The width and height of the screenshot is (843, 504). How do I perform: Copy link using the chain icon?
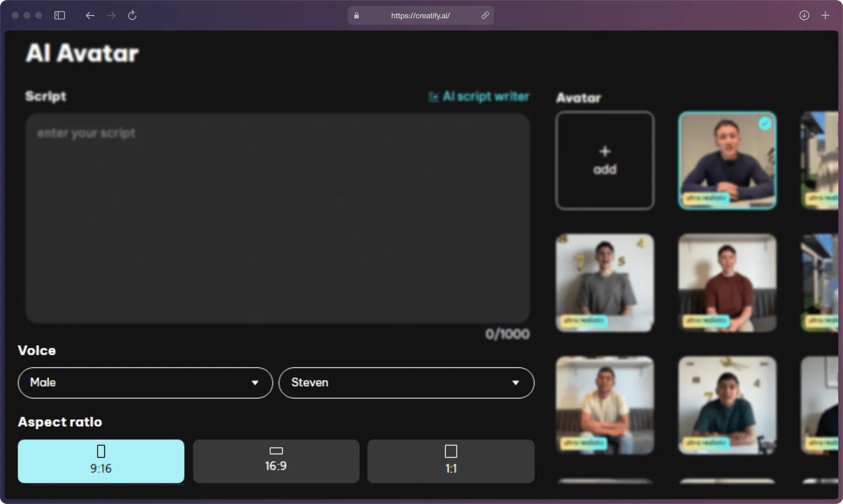(485, 16)
